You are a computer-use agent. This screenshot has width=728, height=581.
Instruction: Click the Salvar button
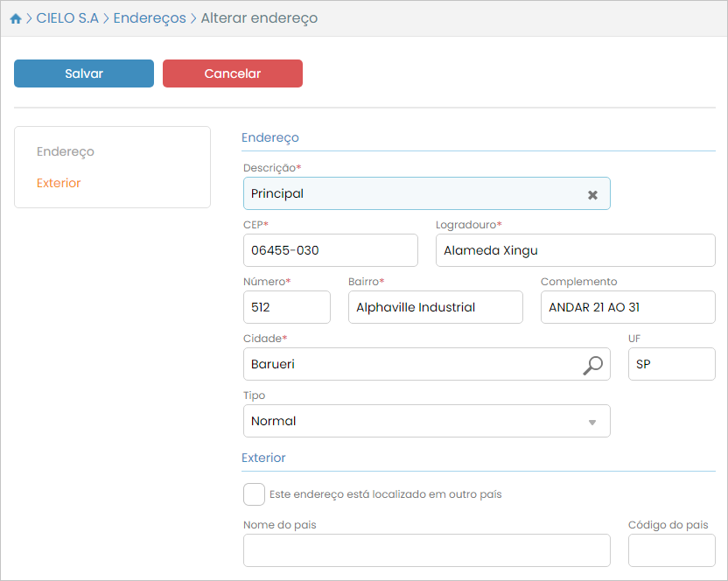(x=84, y=73)
